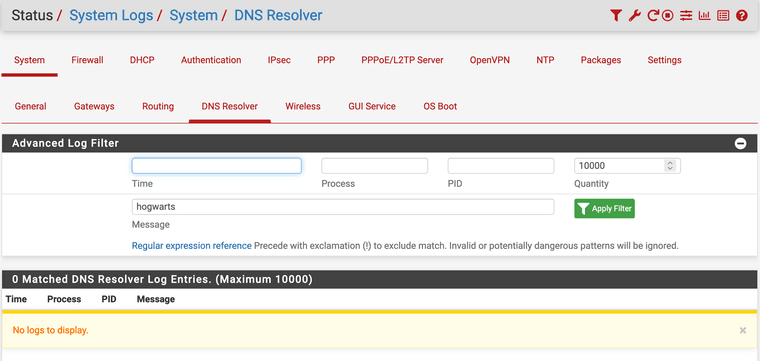Open the Regular expression reference link
Screen dimensions: 760x361
[191, 246]
